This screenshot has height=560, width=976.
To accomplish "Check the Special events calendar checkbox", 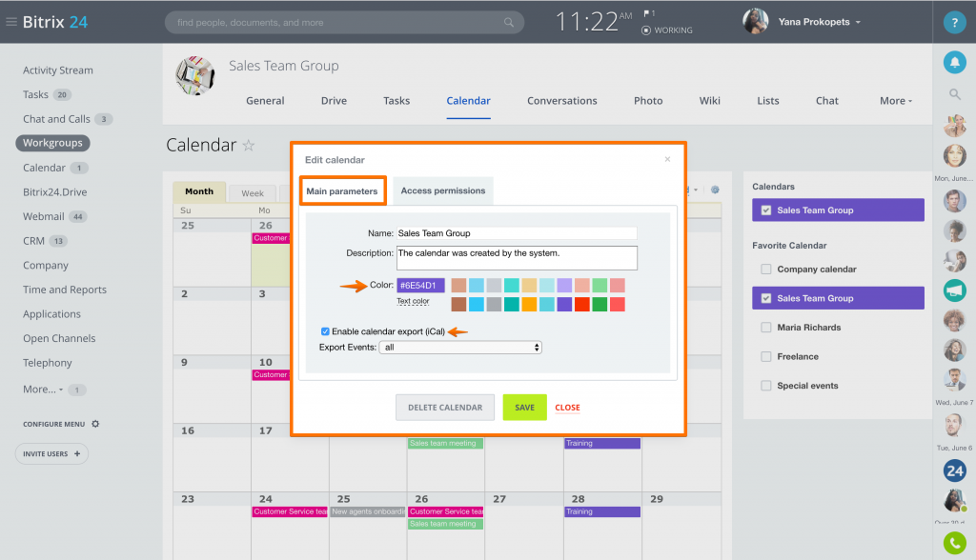I will 766,386.
